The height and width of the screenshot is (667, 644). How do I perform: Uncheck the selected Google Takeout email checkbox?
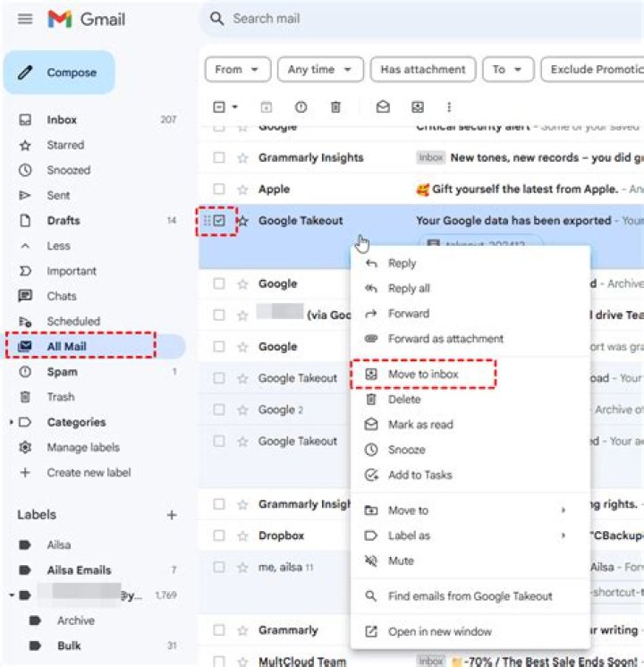click(219, 220)
